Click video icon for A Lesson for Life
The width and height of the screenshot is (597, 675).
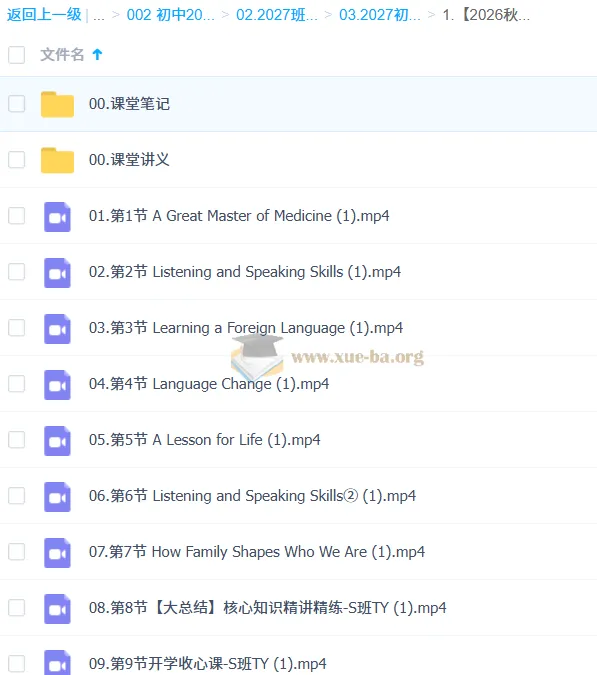[x=57, y=440]
